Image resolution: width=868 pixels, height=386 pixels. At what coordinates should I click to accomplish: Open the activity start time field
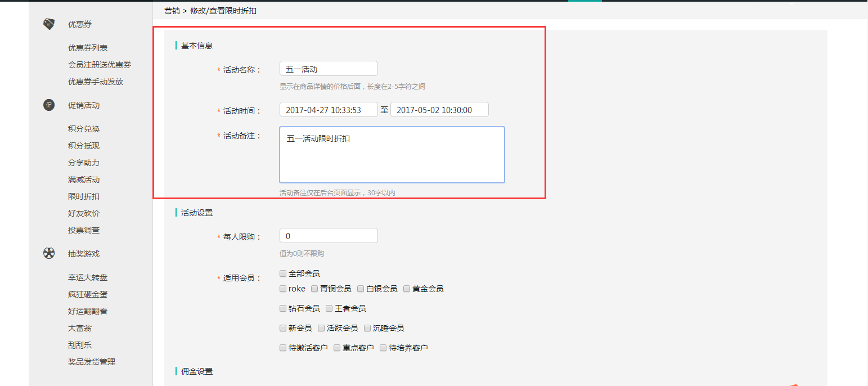tap(329, 110)
